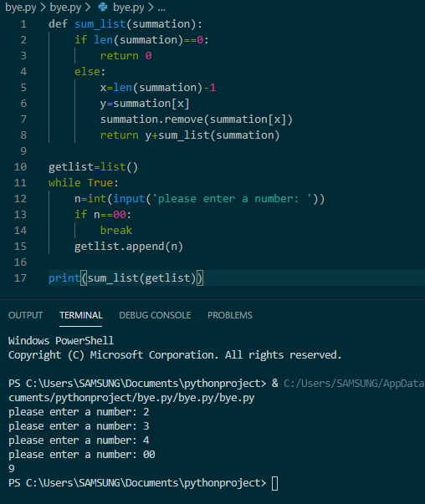
Task: Open the second bye.py breadcrumb folder
Action: (x=65, y=7)
